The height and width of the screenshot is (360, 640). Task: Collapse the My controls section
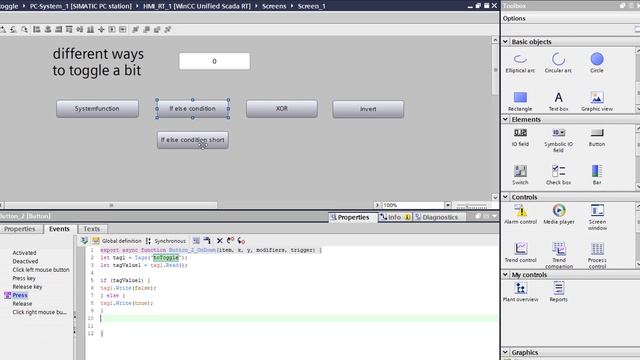pyautogui.click(x=505, y=275)
